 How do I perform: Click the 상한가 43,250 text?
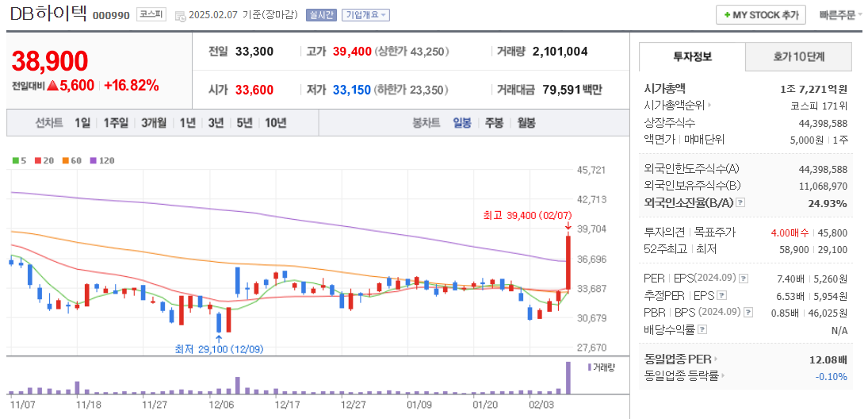[x=412, y=52]
